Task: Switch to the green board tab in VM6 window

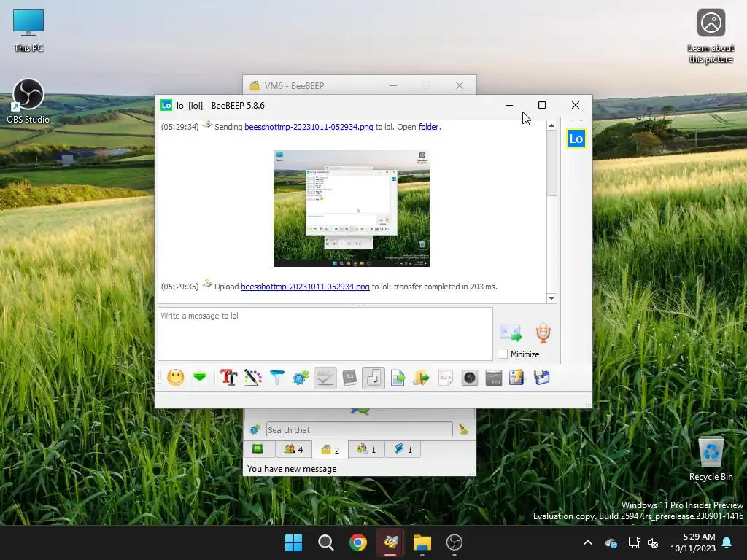Action: pyautogui.click(x=258, y=449)
